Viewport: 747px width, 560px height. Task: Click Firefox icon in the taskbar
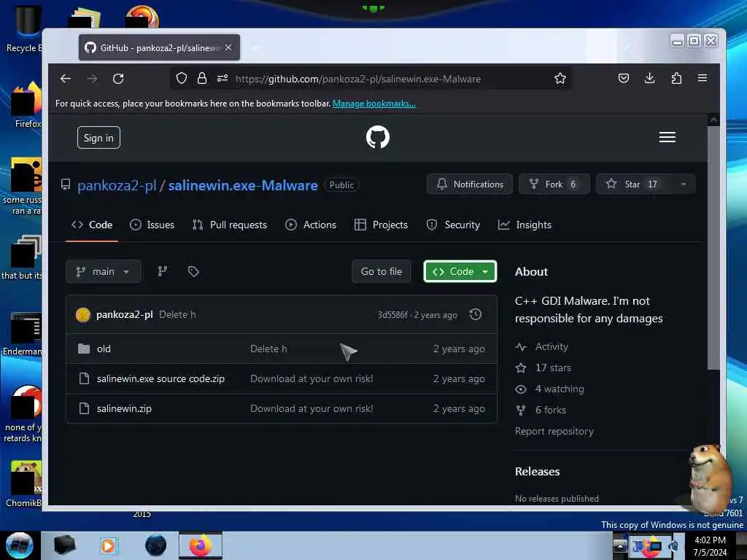(x=201, y=545)
